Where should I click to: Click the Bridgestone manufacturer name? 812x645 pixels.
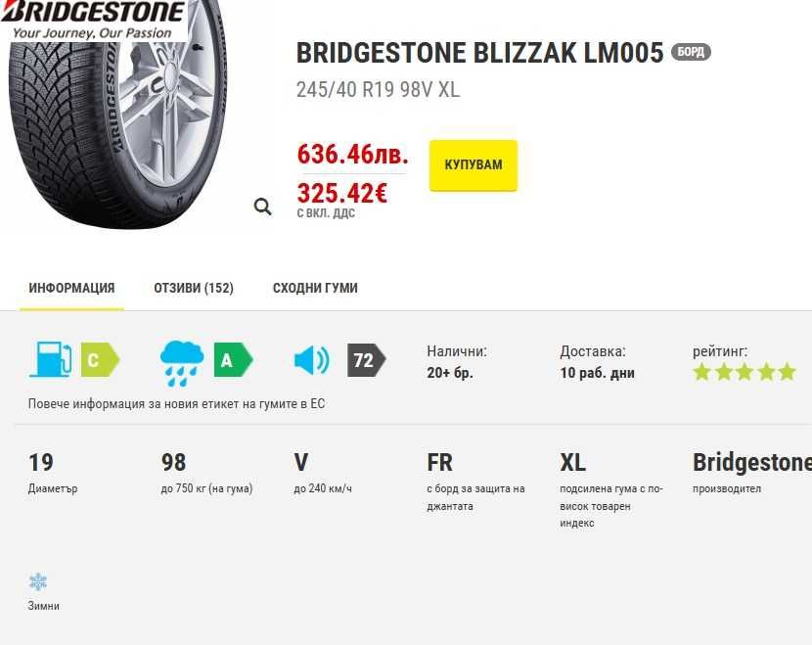(751, 462)
